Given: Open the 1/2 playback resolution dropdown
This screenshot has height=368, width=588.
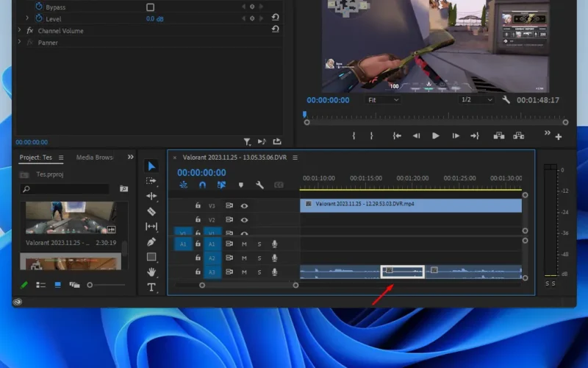Looking at the screenshot, I should point(476,100).
